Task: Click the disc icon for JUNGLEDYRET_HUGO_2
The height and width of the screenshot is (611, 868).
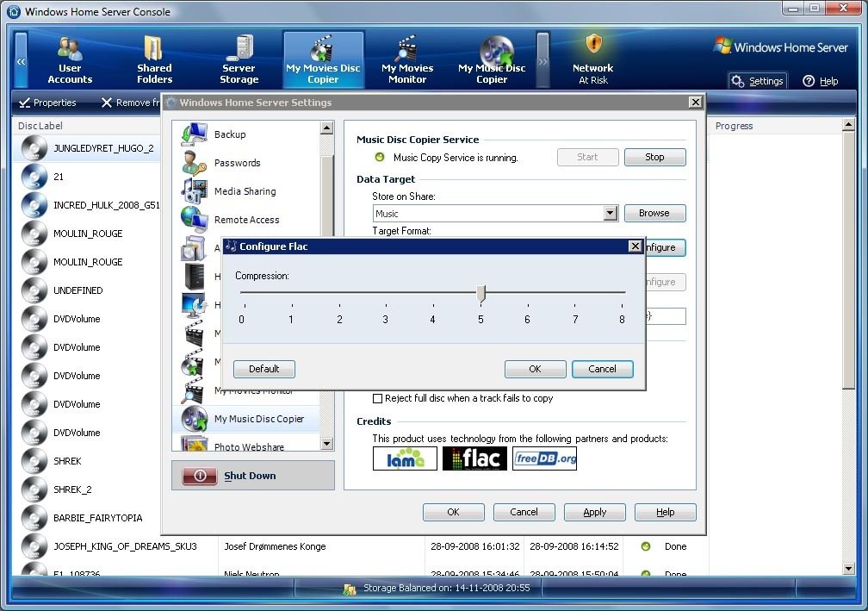Action: point(34,148)
